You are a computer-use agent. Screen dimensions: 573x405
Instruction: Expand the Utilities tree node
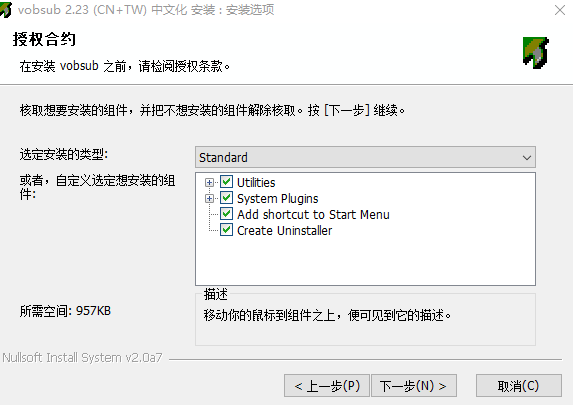point(209,182)
